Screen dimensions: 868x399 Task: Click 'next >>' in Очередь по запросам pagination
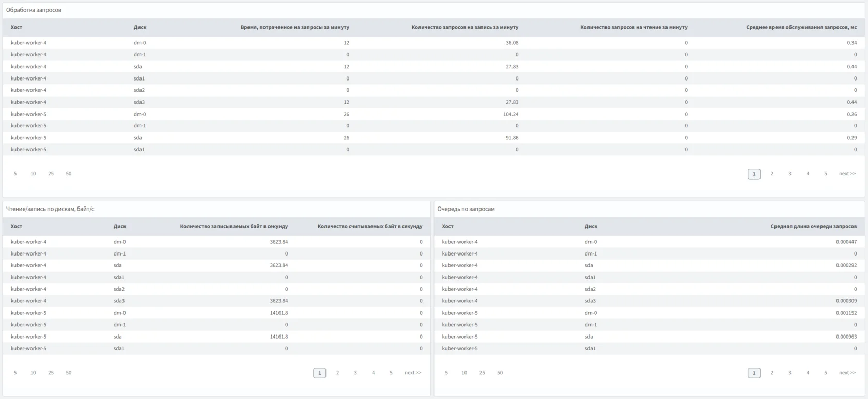(x=847, y=373)
